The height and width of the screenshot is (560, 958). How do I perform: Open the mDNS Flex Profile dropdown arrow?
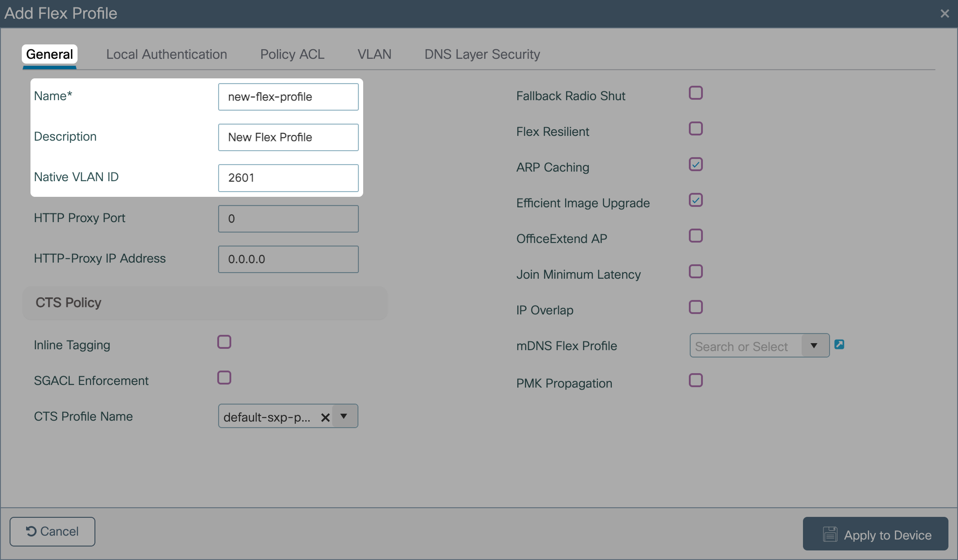click(814, 345)
